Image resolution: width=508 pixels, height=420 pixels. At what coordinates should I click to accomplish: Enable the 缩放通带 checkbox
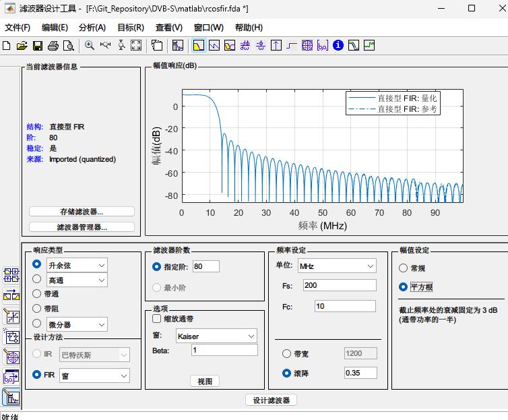pyautogui.click(x=156, y=319)
